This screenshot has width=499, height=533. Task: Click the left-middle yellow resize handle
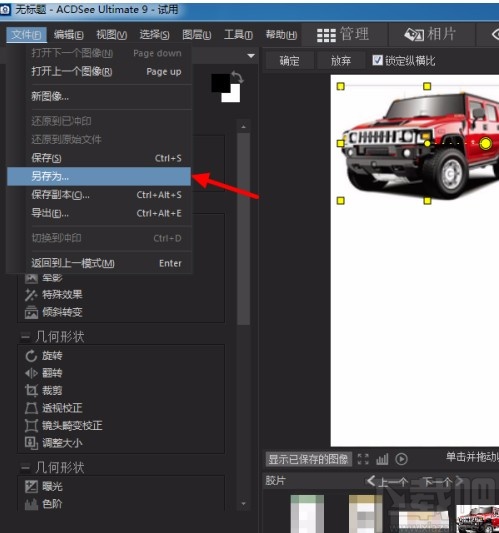[x=341, y=143]
